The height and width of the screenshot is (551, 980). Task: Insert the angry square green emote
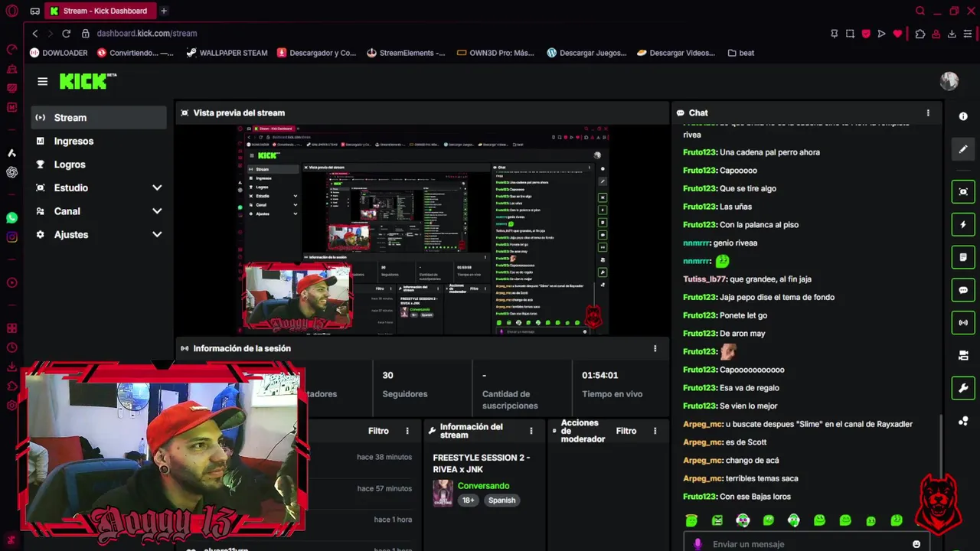click(x=717, y=520)
